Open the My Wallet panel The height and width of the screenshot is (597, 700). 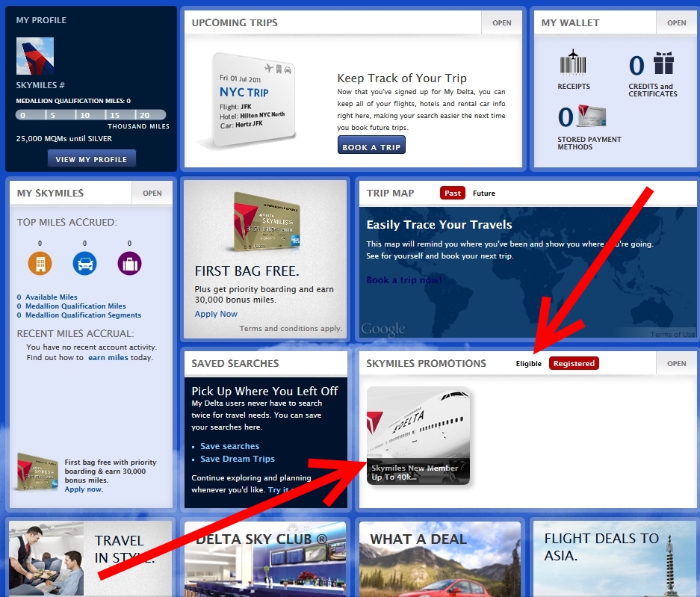(676, 22)
